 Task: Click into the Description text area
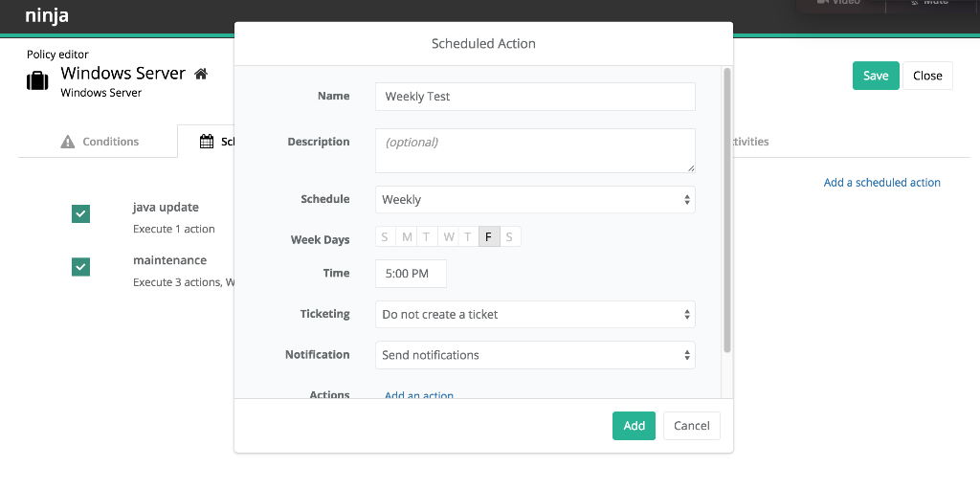click(x=535, y=150)
